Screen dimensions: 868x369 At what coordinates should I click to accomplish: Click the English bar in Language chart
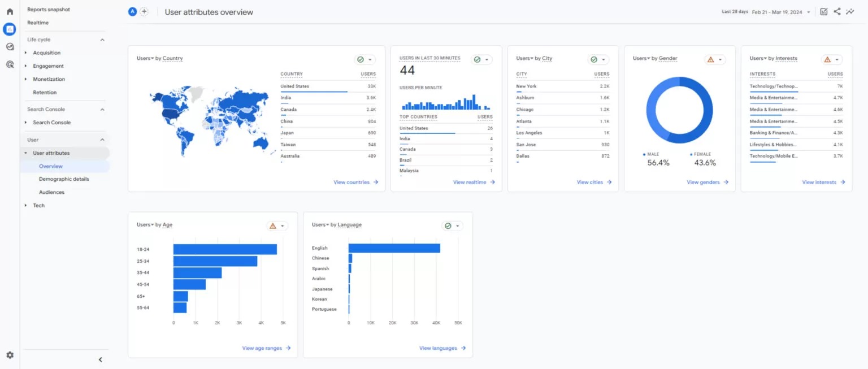click(x=394, y=248)
